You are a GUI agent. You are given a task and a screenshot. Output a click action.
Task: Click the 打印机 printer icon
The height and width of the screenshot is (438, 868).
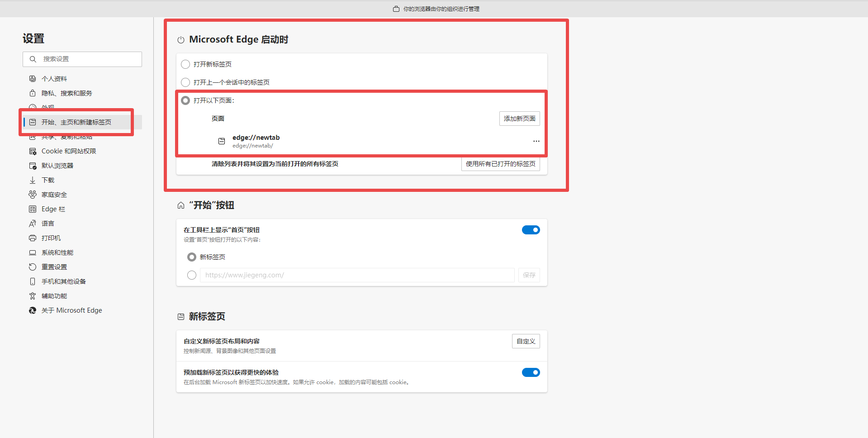click(x=33, y=238)
